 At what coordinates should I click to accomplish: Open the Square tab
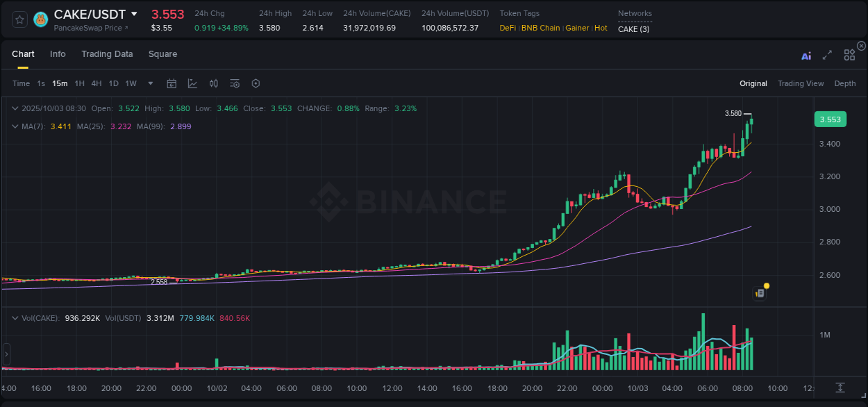(x=162, y=54)
